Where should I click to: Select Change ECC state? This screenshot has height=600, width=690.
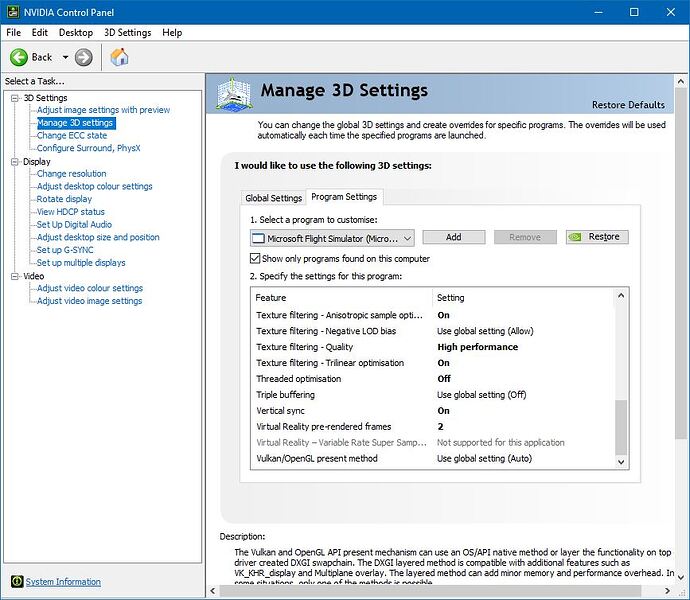(72, 136)
